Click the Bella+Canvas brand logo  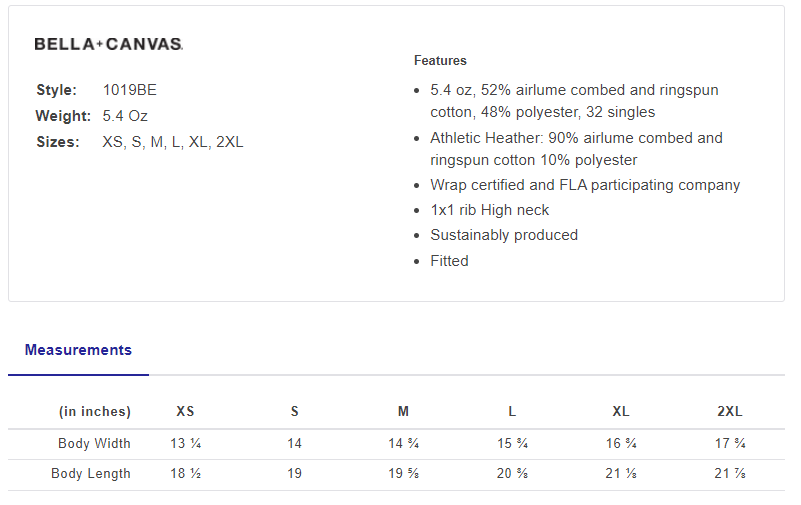(x=108, y=44)
